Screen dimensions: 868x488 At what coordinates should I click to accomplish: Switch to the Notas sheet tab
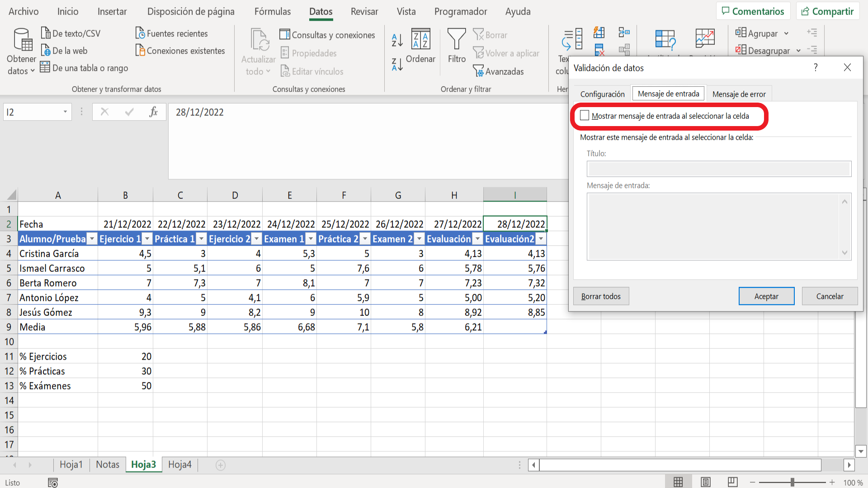[x=108, y=465]
